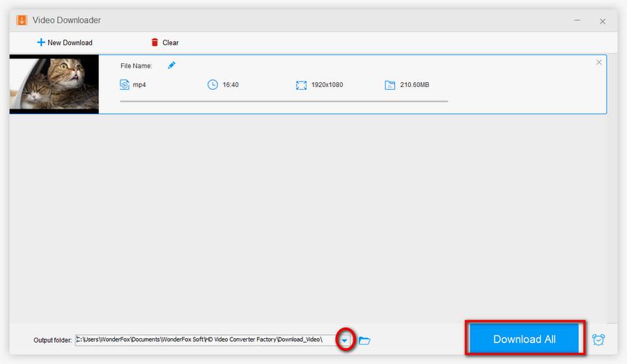Click the Video Downloader app icon
This screenshot has height=364, width=627.
click(x=22, y=20)
